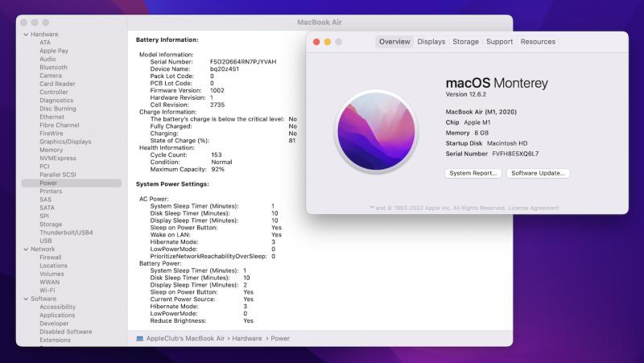
Task: Select Audio in the sidebar
Action: point(47,59)
